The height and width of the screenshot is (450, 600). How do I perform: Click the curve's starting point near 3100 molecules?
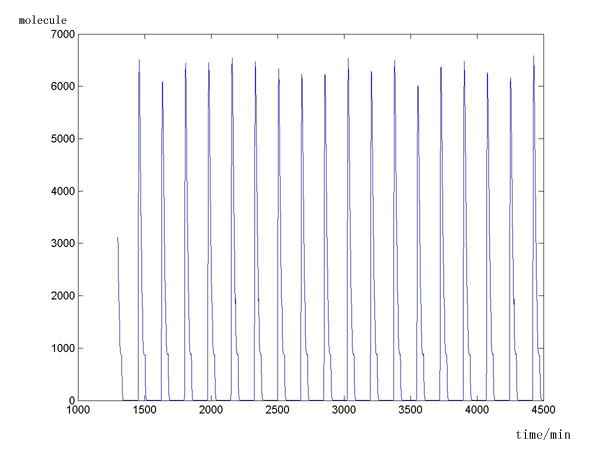point(117,238)
